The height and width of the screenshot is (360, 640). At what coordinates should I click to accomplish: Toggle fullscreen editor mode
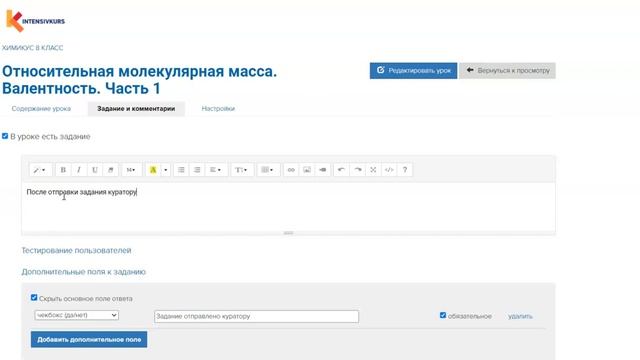point(373,170)
